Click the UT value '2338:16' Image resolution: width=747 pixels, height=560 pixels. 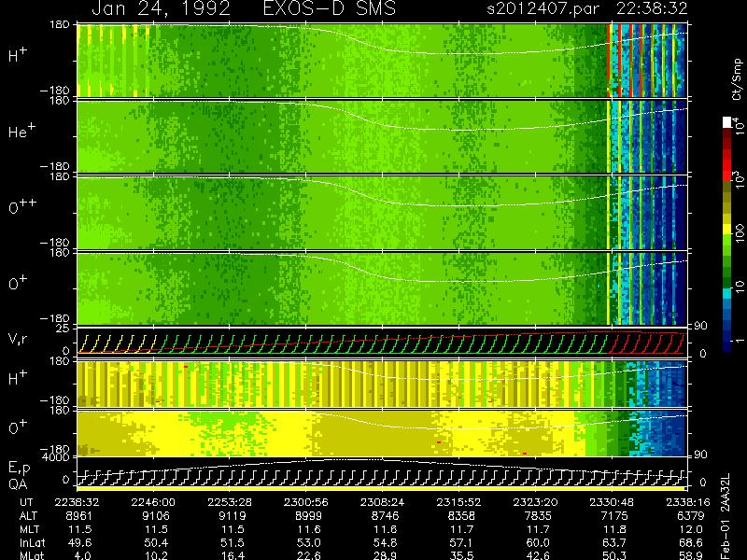[x=688, y=502]
